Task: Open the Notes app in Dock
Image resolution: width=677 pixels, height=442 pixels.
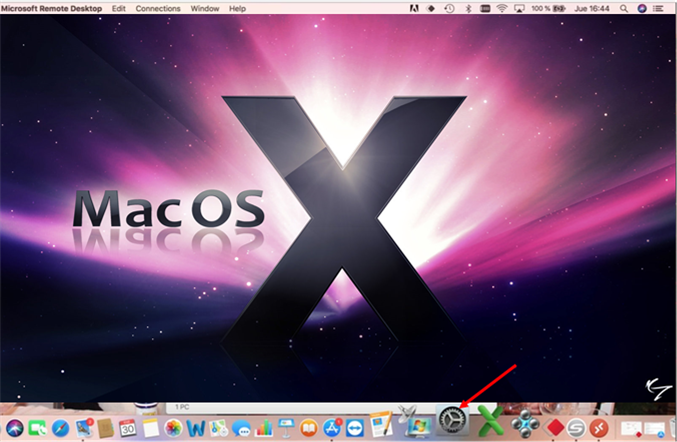Action: (x=151, y=428)
